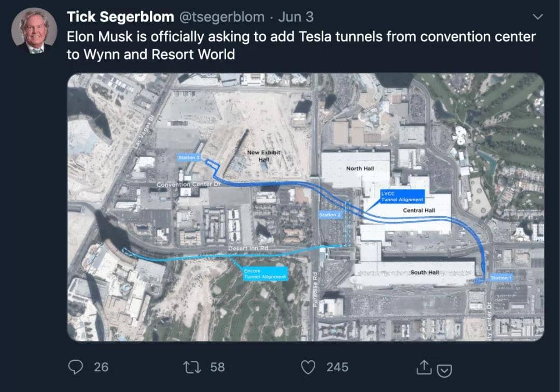Image resolution: width=560 pixels, height=392 pixels.
Task: Click the 58 retweets count
Action: click(x=218, y=367)
